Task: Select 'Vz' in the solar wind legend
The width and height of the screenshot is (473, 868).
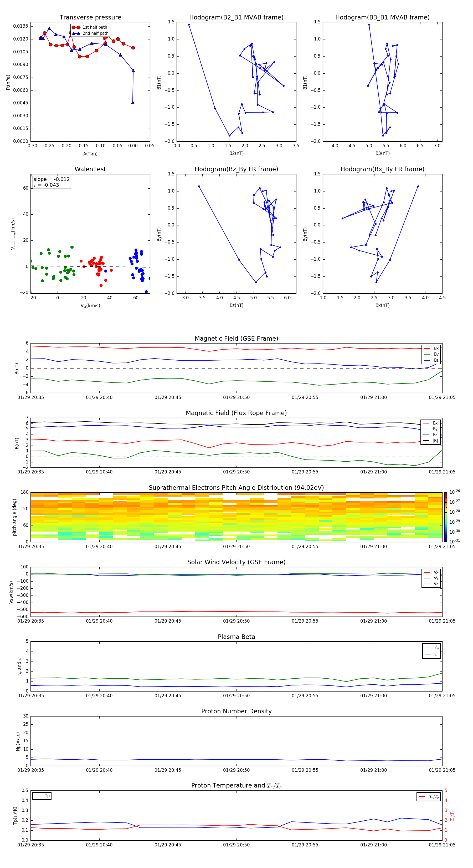Action: point(431,584)
